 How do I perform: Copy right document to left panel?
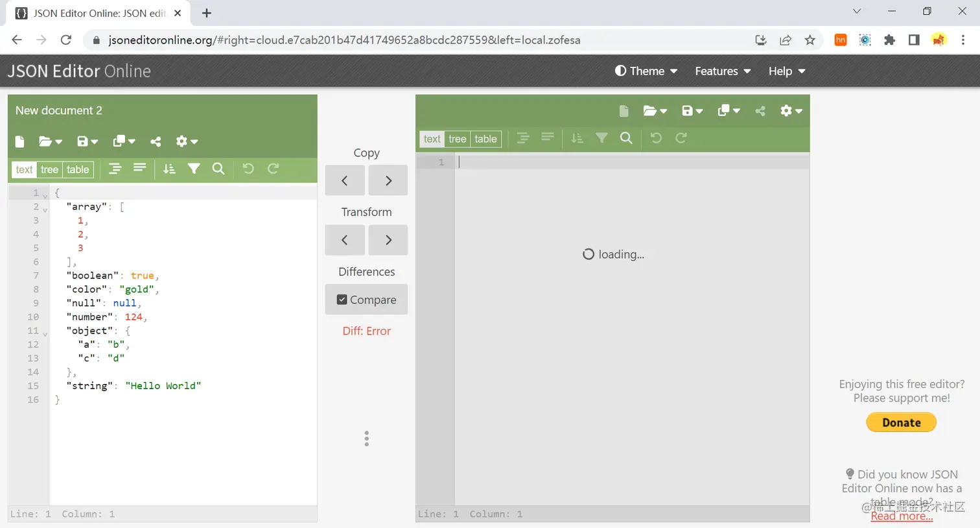click(344, 180)
